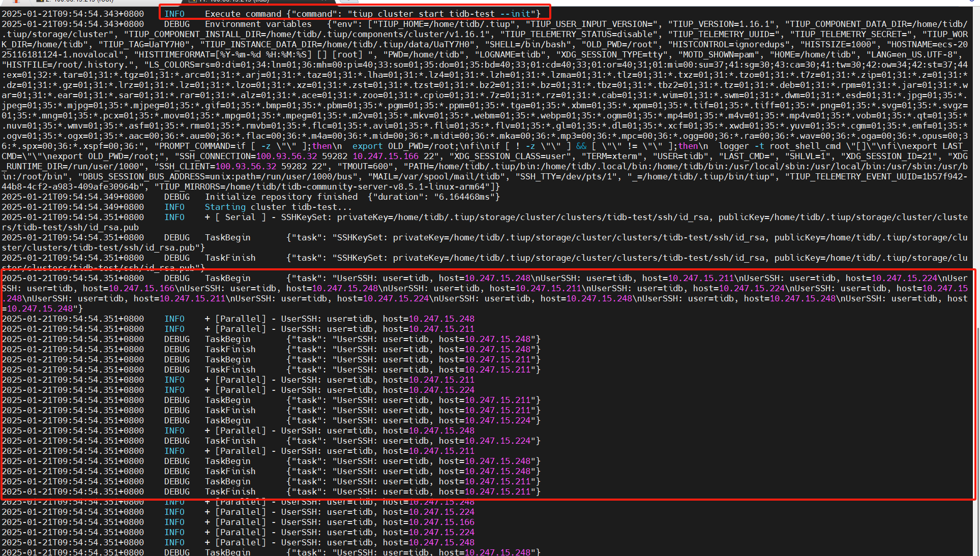Click the 'tiup cluster start tidb-test --init' command text
Viewport: 980px width, 556px height.
pyautogui.click(x=441, y=14)
